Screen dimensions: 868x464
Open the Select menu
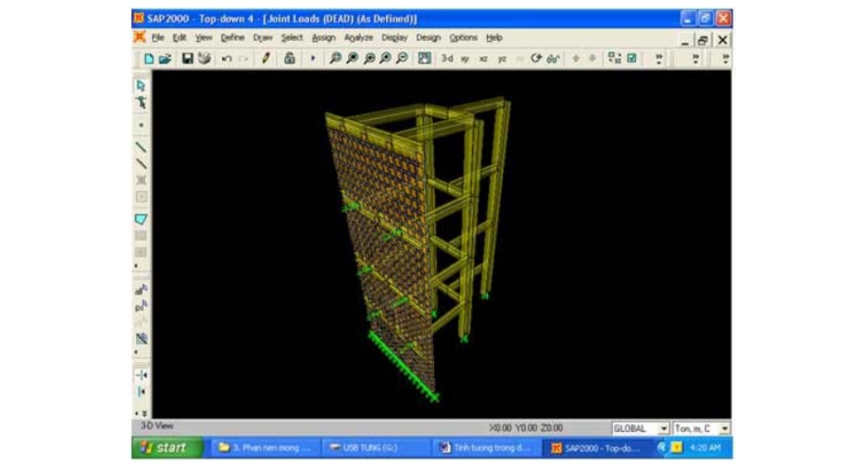tap(292, 37)
